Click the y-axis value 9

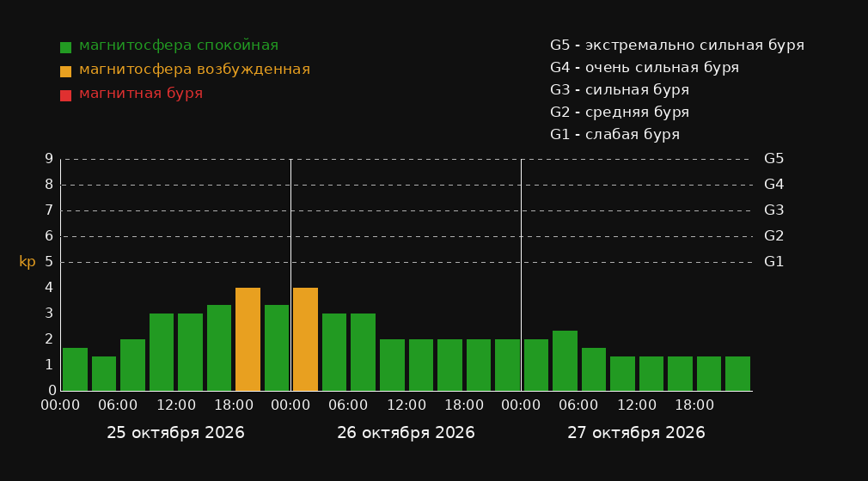pos(49,159)
